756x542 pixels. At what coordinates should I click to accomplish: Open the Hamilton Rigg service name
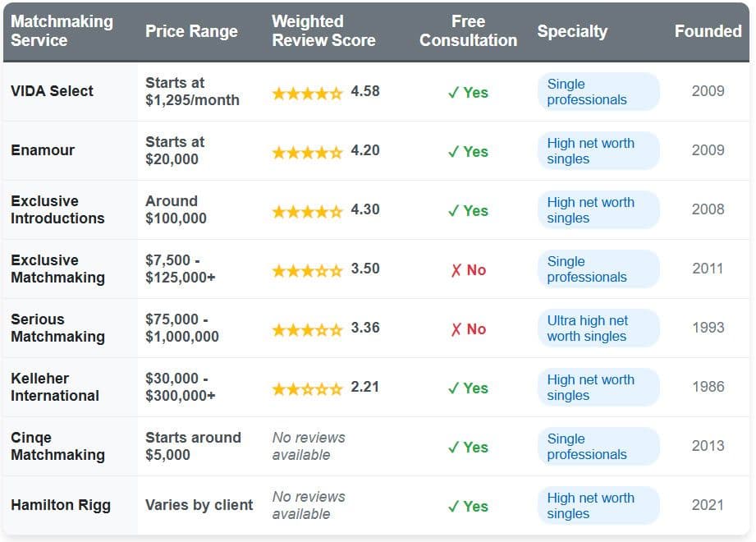pyautogui.click(x=61, y=505)
